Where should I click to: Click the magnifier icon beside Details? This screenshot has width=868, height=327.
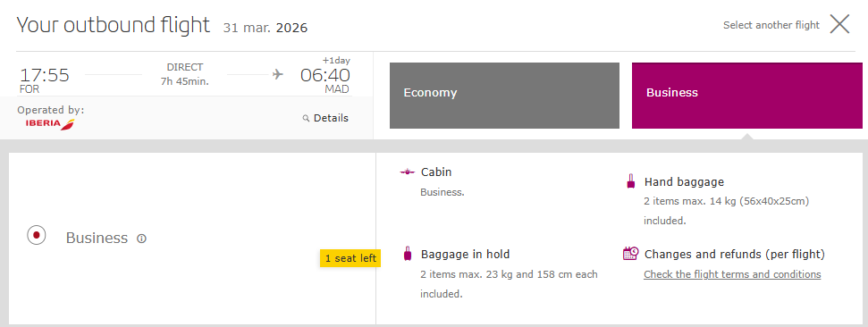pyautogui.click(x=306, y=119)
